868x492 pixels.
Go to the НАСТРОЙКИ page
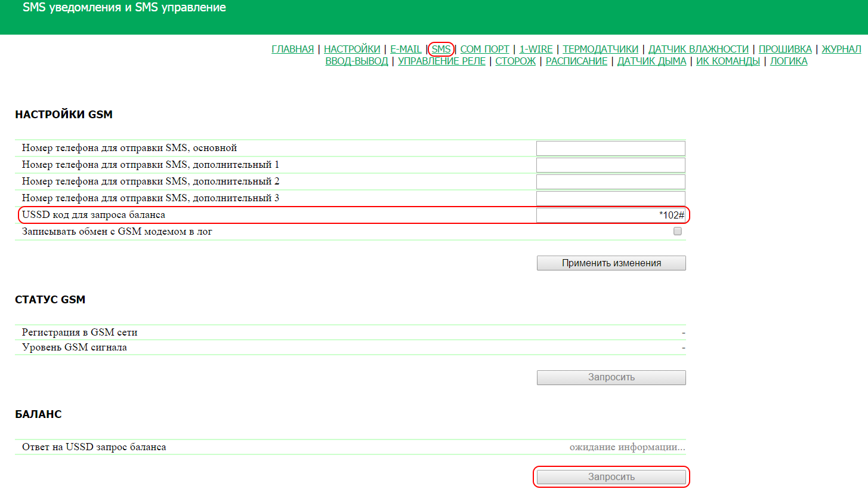click(352, 49)
